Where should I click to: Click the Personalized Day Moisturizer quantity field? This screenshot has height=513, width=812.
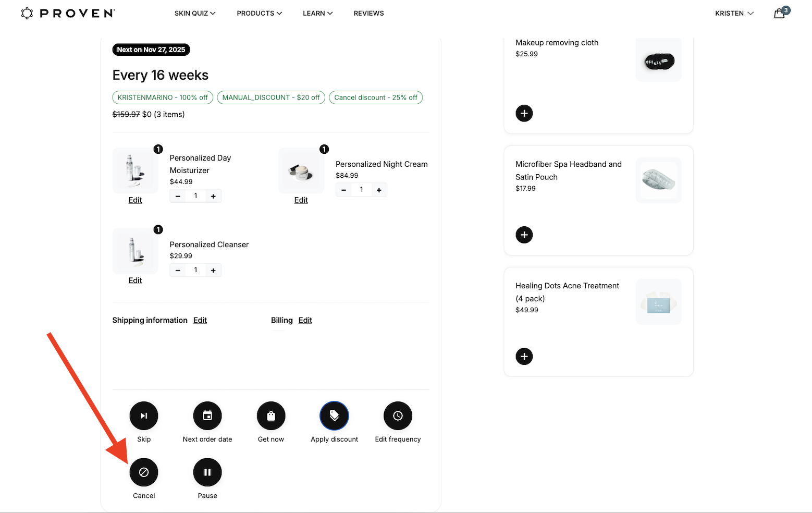click(195, 196)
